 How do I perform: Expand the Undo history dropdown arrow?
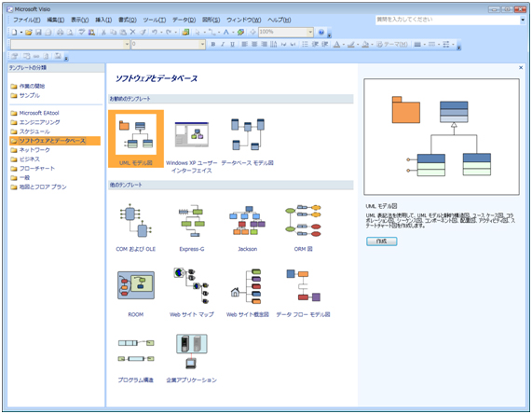(161, 33)
